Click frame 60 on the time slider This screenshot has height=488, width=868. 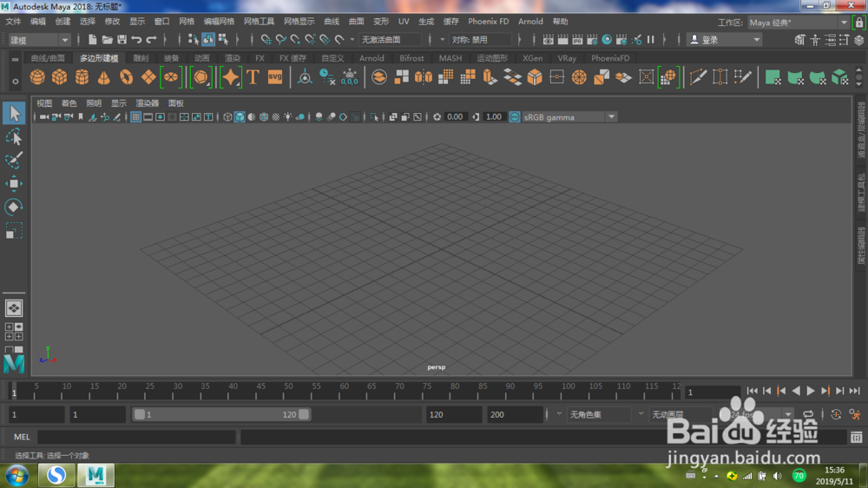point(344,390)
